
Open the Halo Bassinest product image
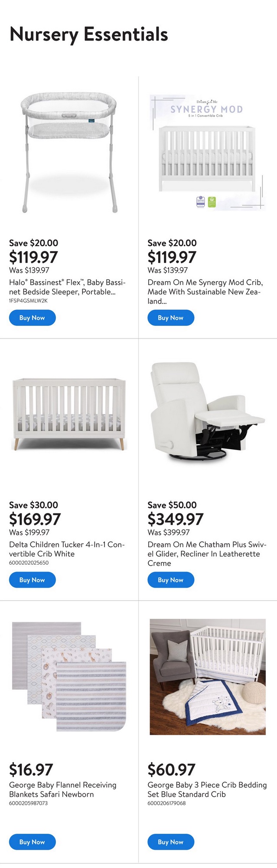(x=69, y=152)
